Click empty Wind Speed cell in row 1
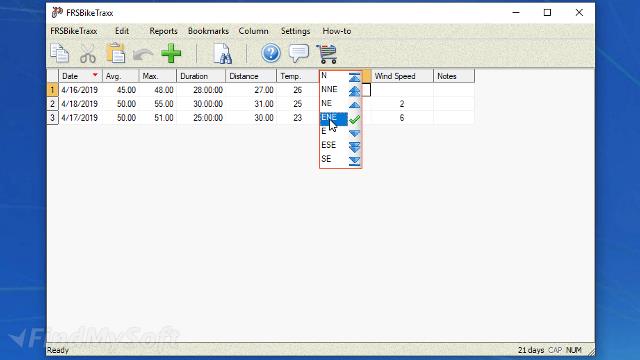This screenshot has width=640, height=360. pyautogui.click(x=402, y=90)
